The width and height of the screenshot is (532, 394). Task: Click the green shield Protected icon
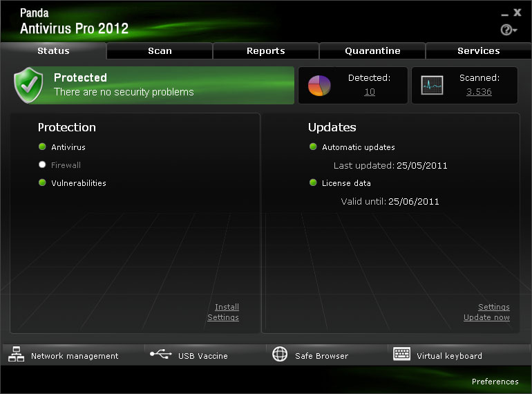pos(28,85)
